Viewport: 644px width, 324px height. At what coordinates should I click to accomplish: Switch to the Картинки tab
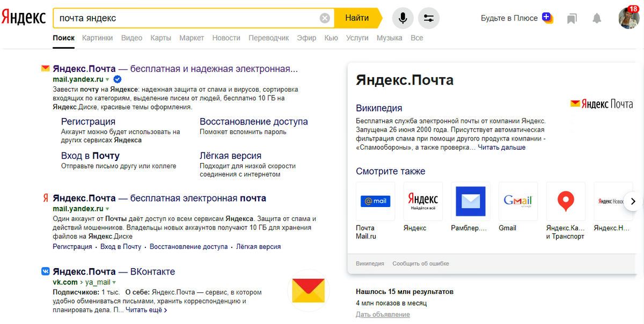98,38
